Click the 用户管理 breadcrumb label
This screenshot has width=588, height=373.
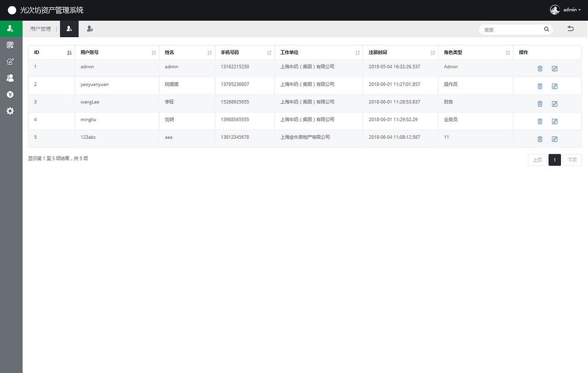point(40,29)
